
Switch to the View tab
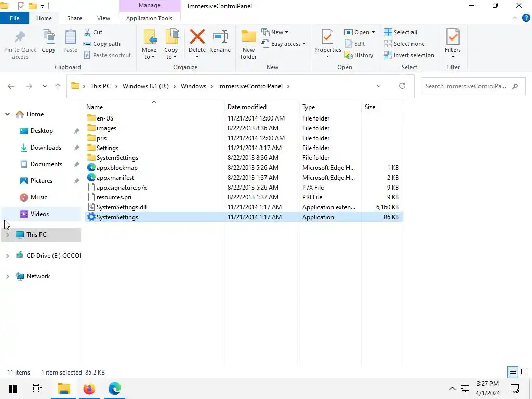103,18
